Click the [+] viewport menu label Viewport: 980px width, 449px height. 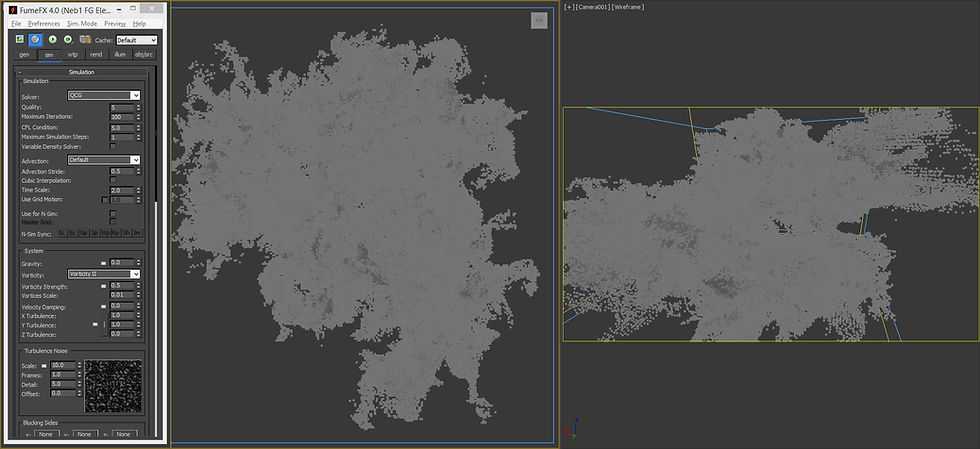pyautogui.click(x=569, y=7)
